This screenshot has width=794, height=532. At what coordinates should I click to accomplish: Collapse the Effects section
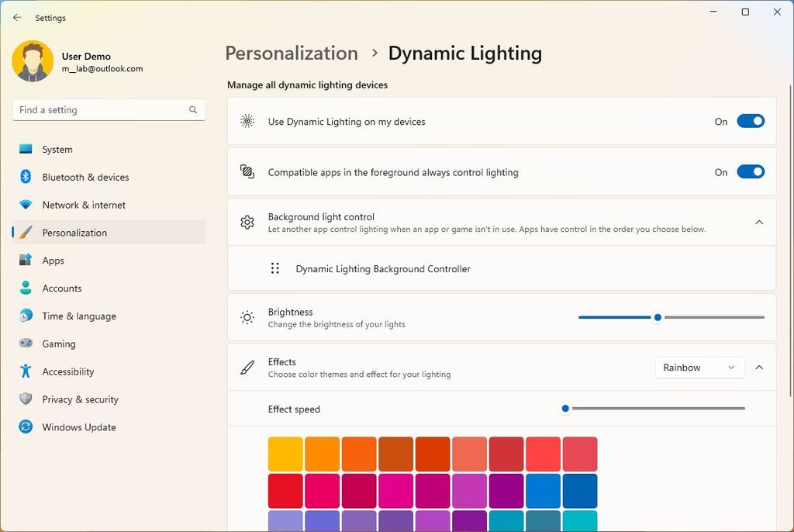tap(759, 367)
